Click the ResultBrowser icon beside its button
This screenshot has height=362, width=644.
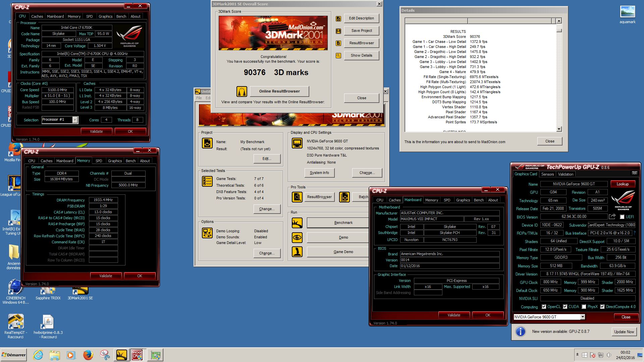[x=338, y=43]
